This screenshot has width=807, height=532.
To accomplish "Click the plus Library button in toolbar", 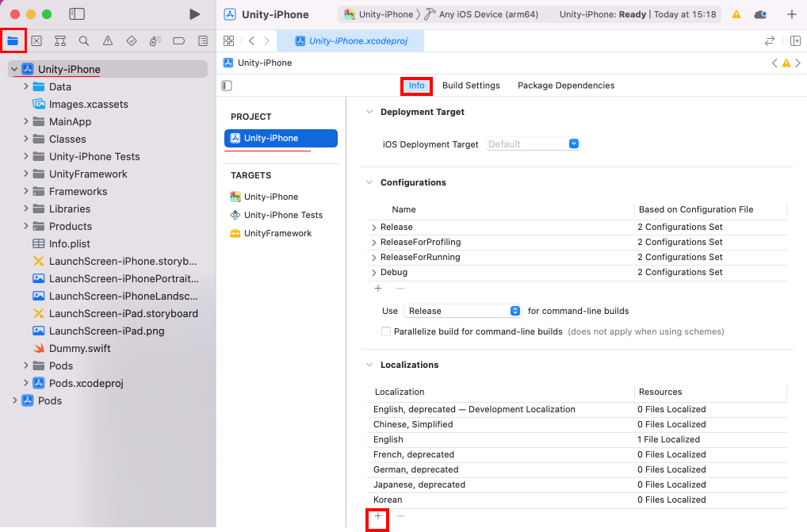I will pos(792,14).
